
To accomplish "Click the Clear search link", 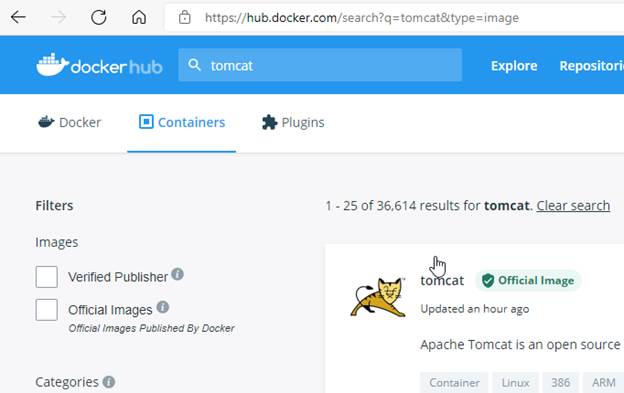I will (x=573, y=206).
